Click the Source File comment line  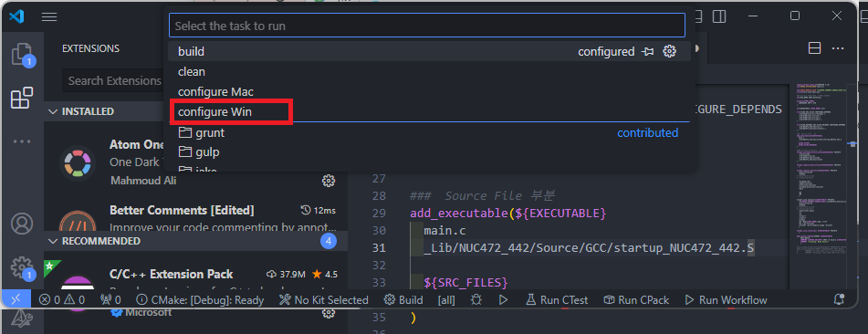pos(482,195)
